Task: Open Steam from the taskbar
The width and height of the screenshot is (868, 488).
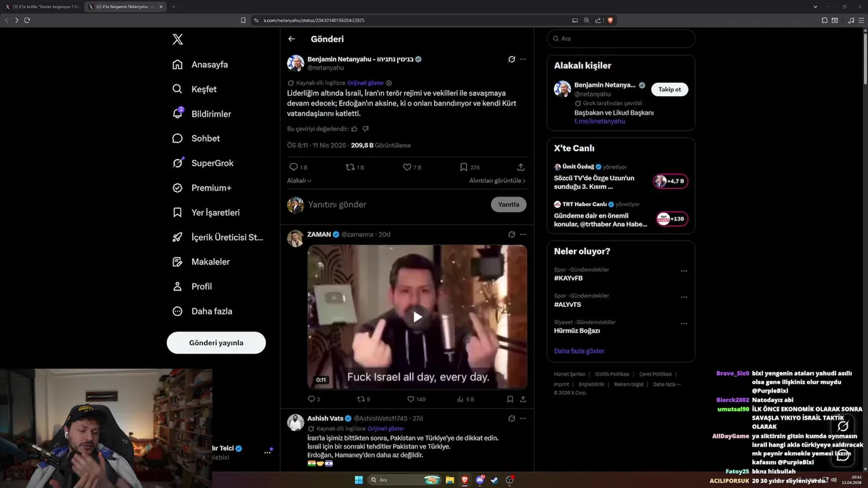Action: point(494,481)
